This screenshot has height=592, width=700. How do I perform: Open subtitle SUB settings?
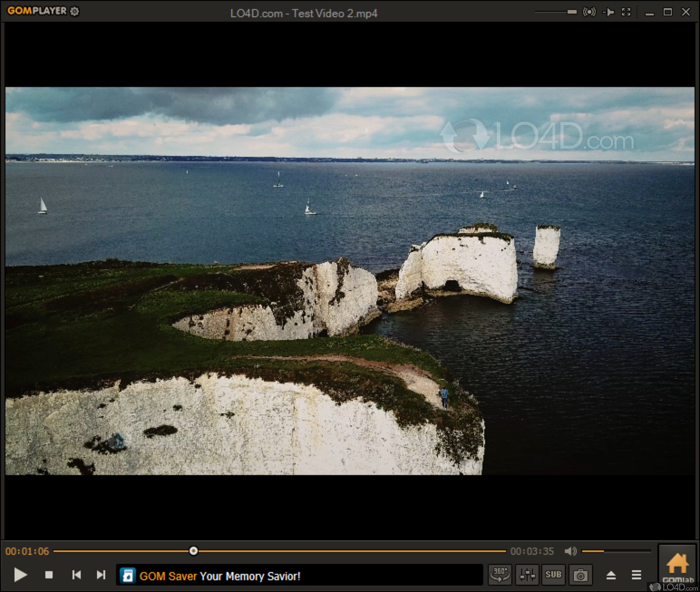[x=553, y=575]
